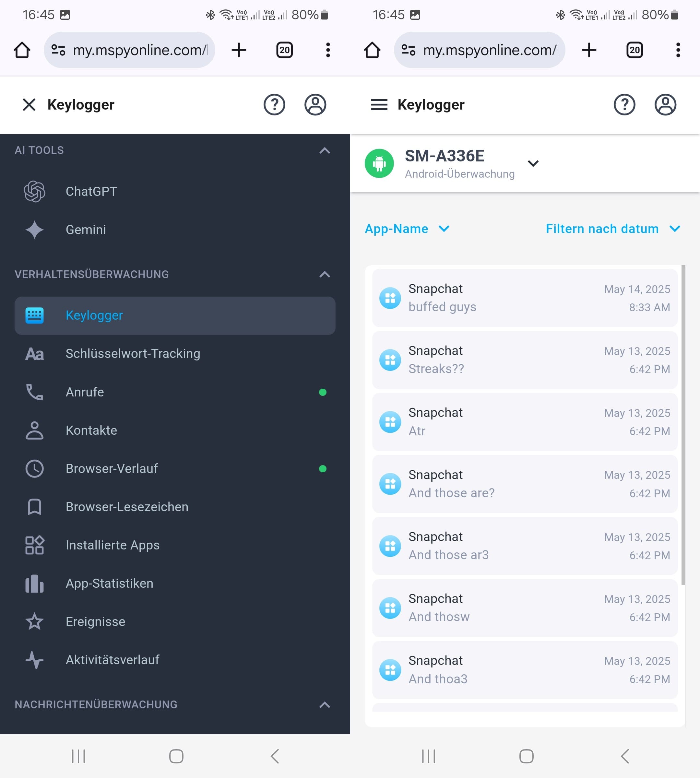The width and height of the screenshot is (700, 778).
Task: Open the account profile on the open-sidebar screen
Action: click(x=315, y=105)
